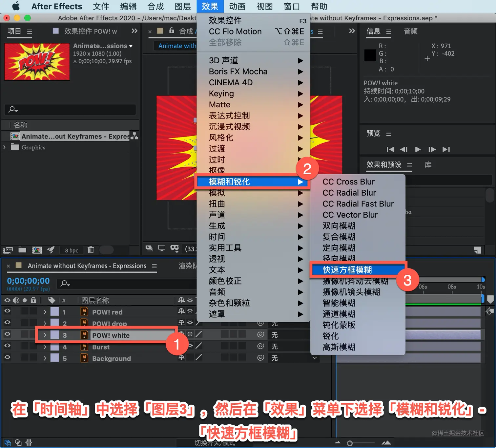496x448 pixels.
Task: Toggle the lock box for POW! red layer
Action: 33,311
